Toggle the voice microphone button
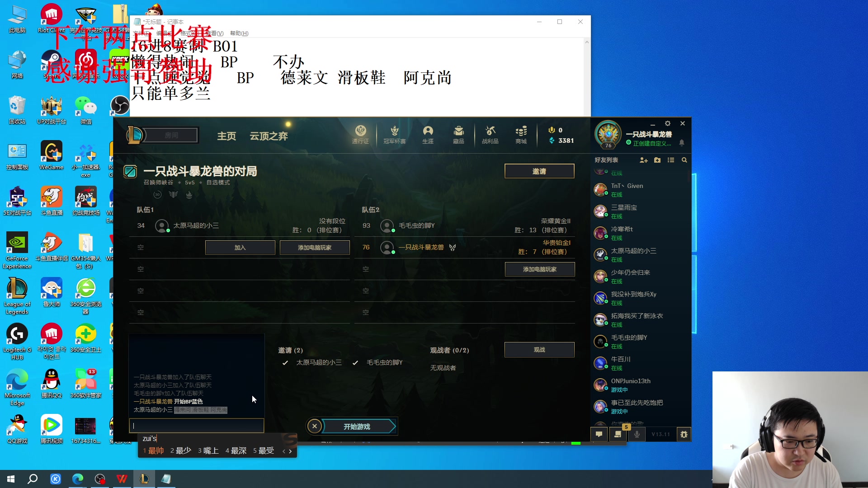This screenshot has height=488, width=868. (x=637, y=434)
